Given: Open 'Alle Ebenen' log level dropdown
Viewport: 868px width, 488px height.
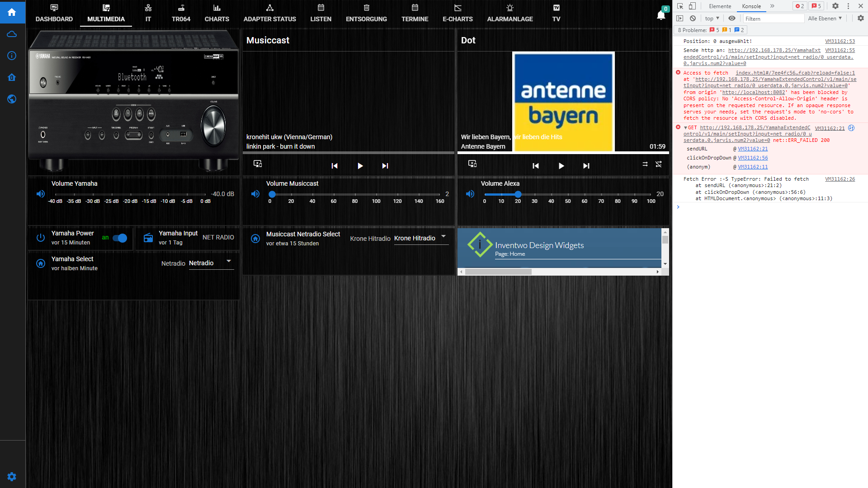Looking at the screenshot, I should (825, 19).
